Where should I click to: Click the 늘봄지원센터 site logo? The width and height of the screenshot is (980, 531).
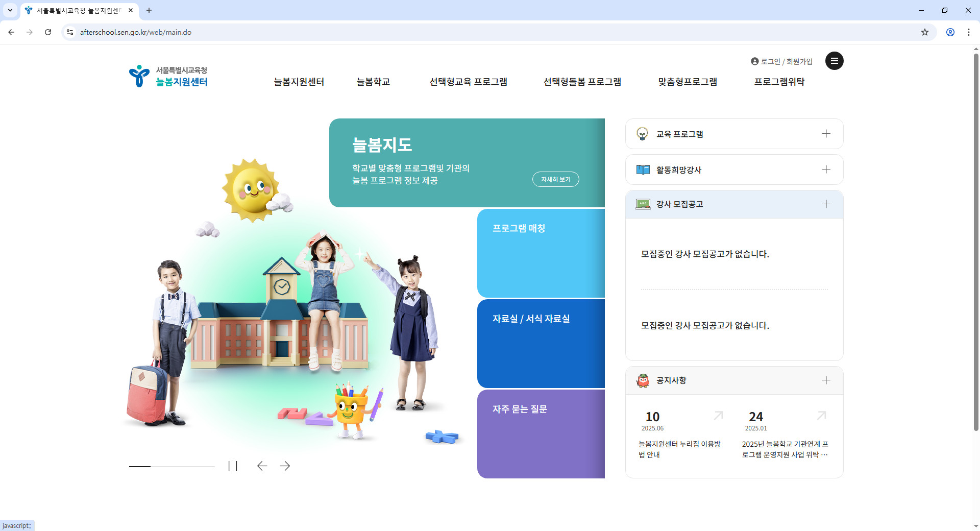coord(168,76)
